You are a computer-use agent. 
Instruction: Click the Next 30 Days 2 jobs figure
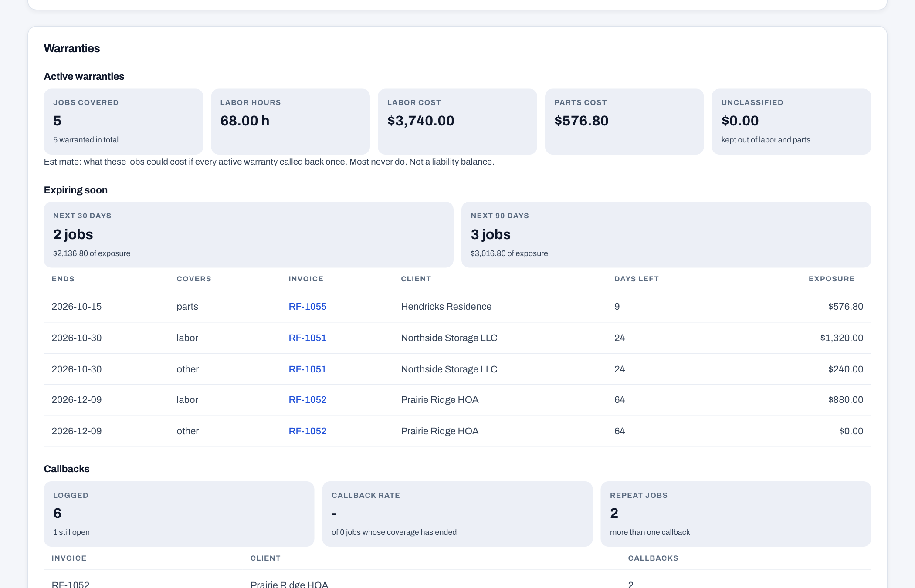(73, 234)
